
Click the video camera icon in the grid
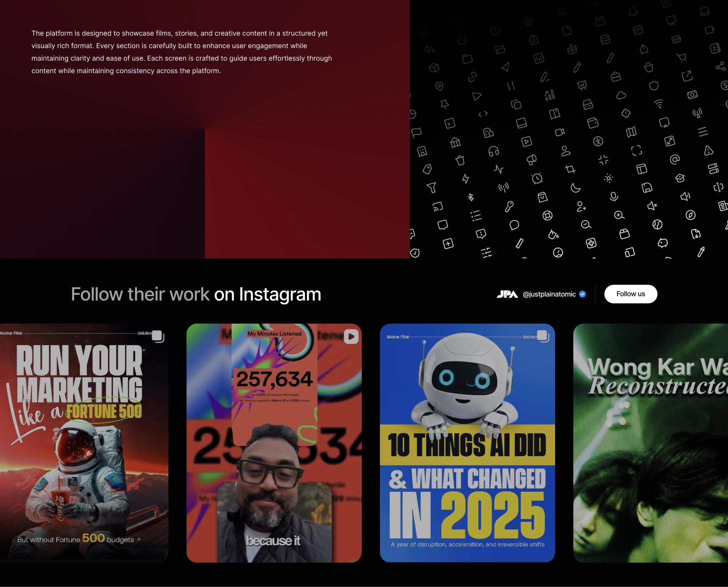pos(560,132)
